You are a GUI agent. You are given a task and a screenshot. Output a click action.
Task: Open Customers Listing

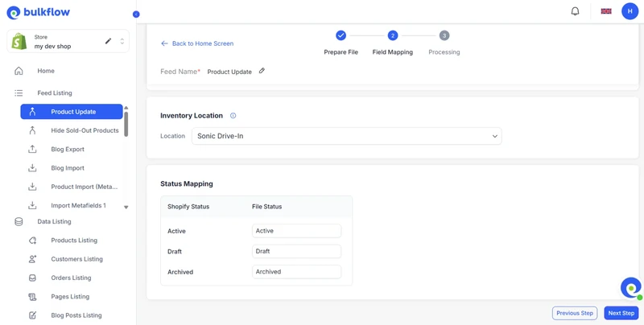coord(76,259)
